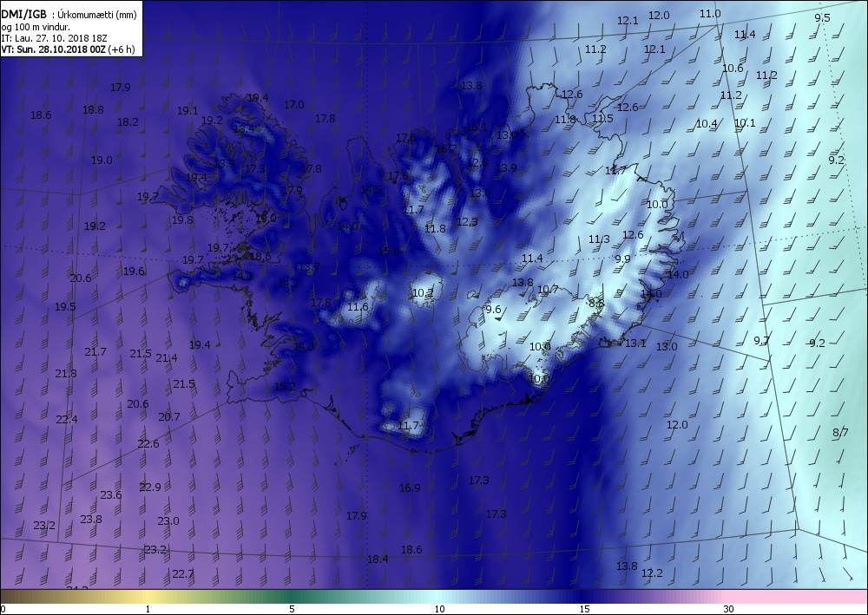
Task: Click the scale label '1' on the color bar
Action: pyautogui.click(x=148, y=609)
